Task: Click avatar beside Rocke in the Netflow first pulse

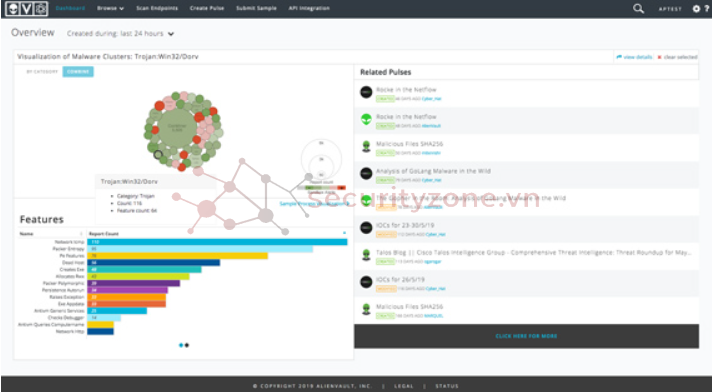Action: pos(366,92)
